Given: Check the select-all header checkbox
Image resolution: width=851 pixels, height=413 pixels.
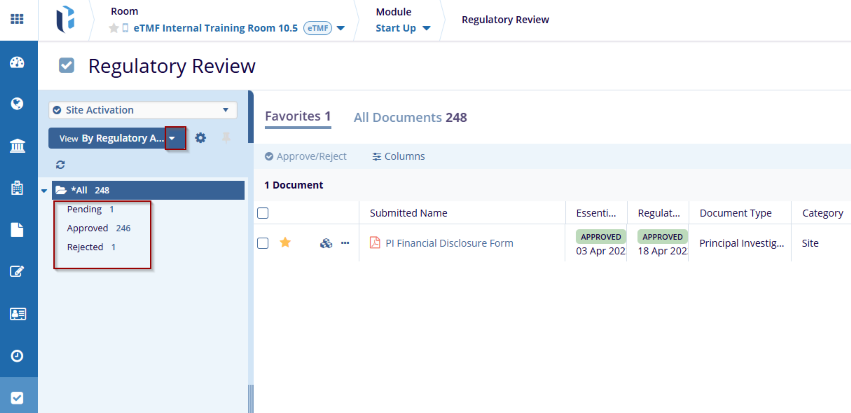Looking at the screenshot, I should [263, 213].
